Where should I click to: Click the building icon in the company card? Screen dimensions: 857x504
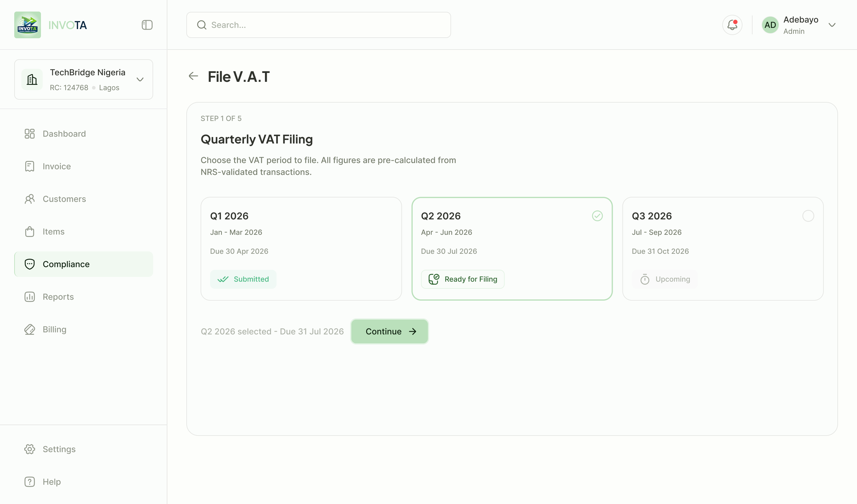(32, 79)
